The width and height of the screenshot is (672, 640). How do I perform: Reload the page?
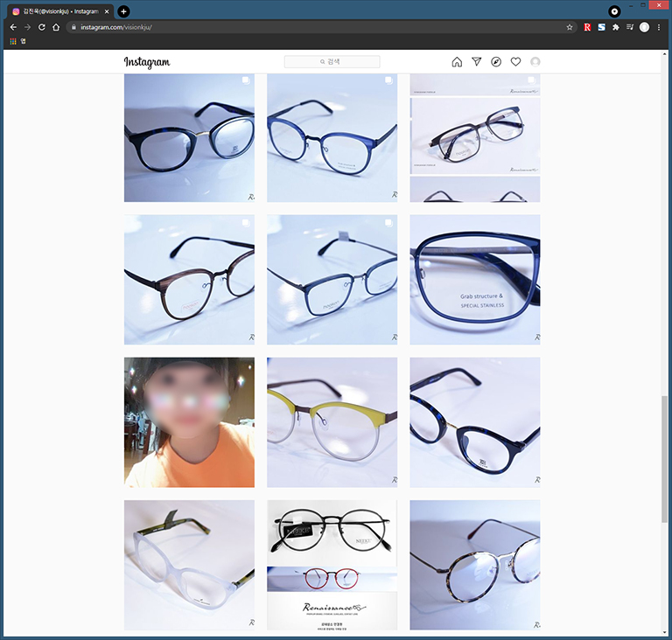(x=41, y=27)
